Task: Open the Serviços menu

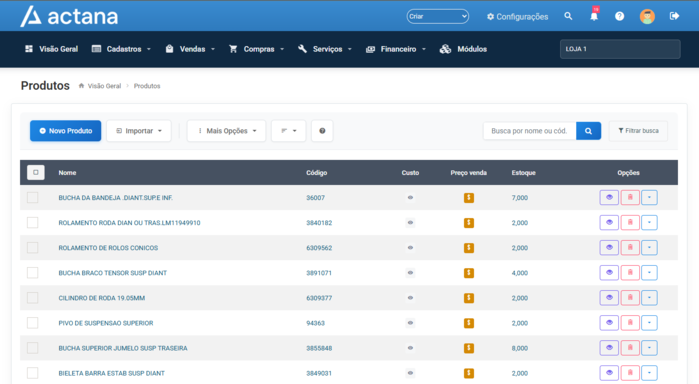Action: click(x=325, y=49)
